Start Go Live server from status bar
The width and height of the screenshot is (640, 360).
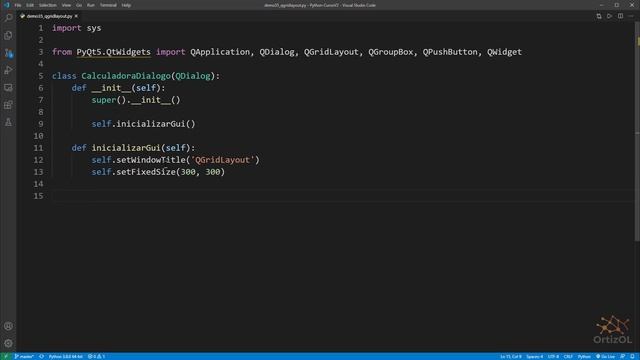coord(605,356)
